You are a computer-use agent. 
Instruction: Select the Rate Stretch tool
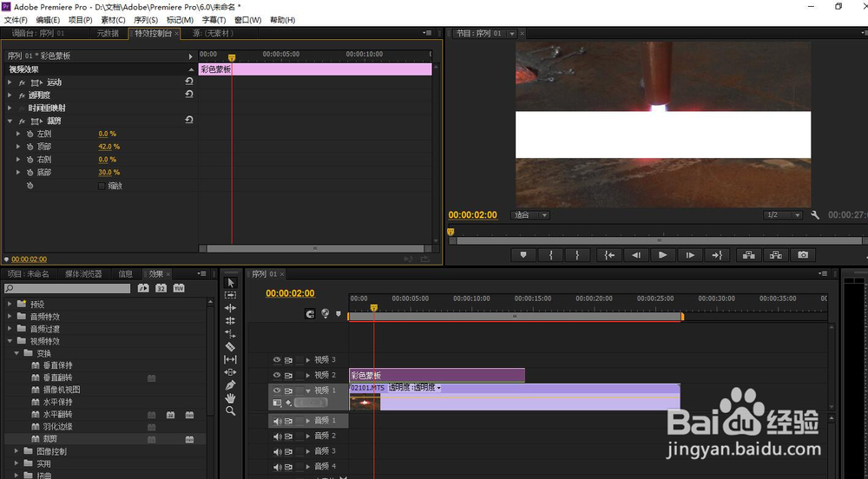231,333
